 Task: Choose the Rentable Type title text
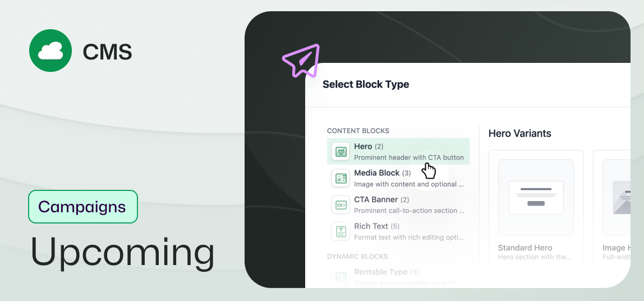(x=380, y=272)
